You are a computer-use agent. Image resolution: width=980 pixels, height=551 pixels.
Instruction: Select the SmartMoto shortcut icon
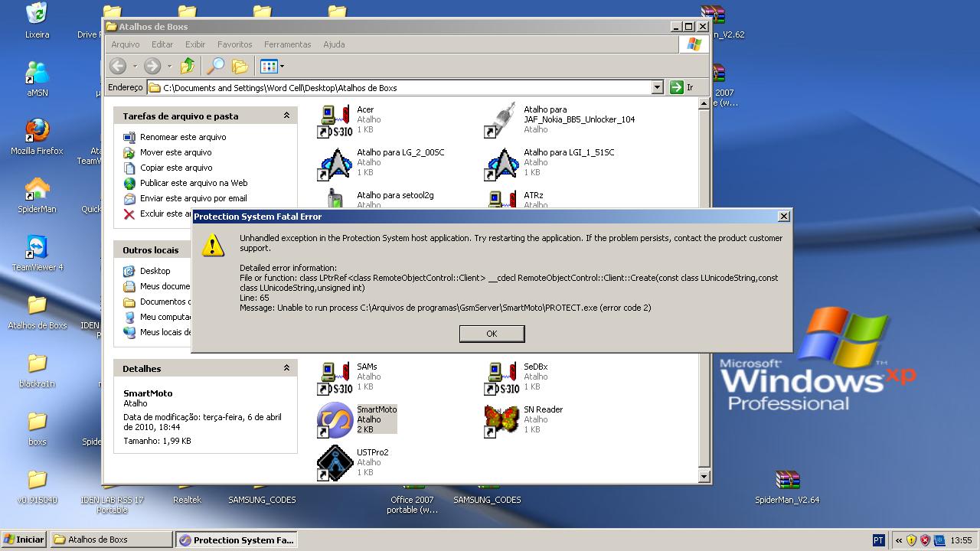coord(335,421)
